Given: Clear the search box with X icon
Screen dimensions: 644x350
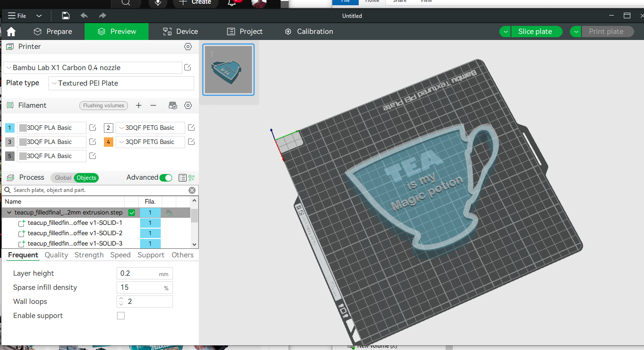Looking at the screenshot, I should click(x=192, y=190).
